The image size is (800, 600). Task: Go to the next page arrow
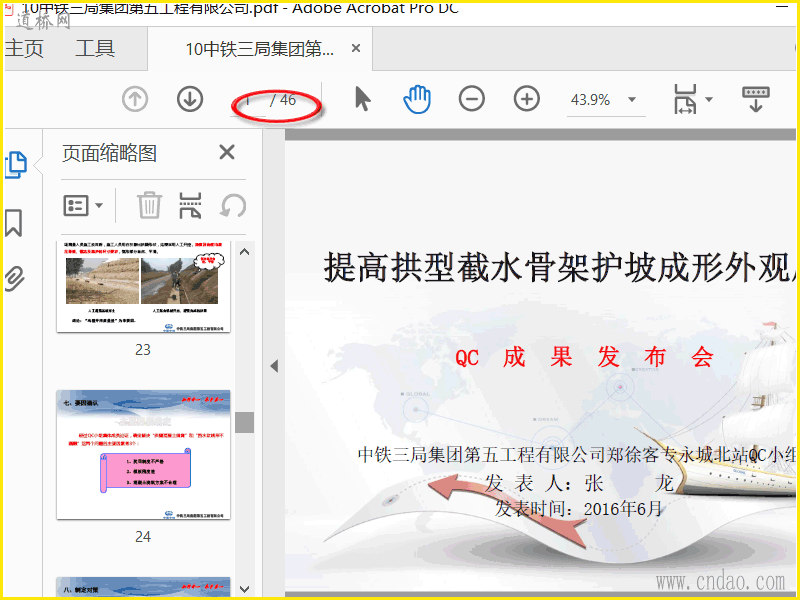(190, 99)
